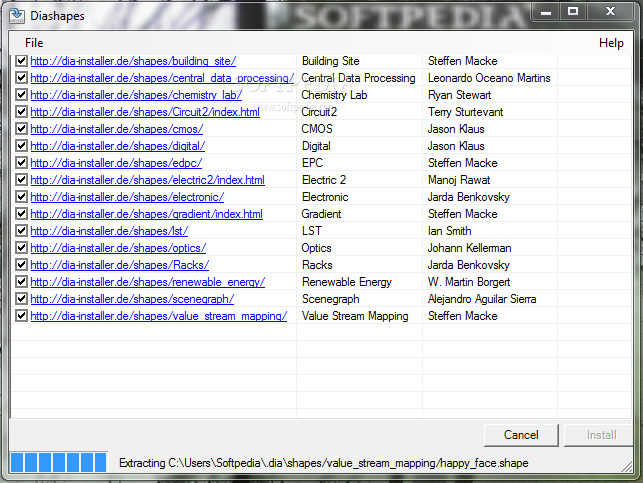Toggle the Gradient row checkbox
This screenshot has height=483, width=643.
(21, 214)
